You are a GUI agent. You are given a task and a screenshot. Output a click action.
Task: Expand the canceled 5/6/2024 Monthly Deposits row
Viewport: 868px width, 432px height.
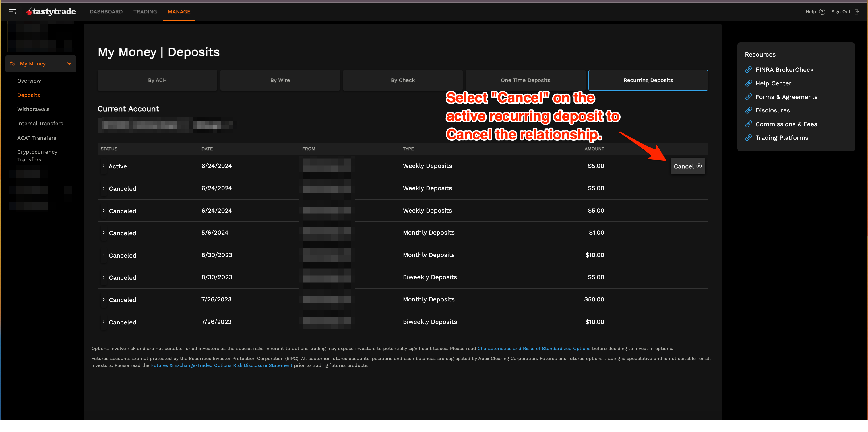pyautogui.click(x=103, y=233)
